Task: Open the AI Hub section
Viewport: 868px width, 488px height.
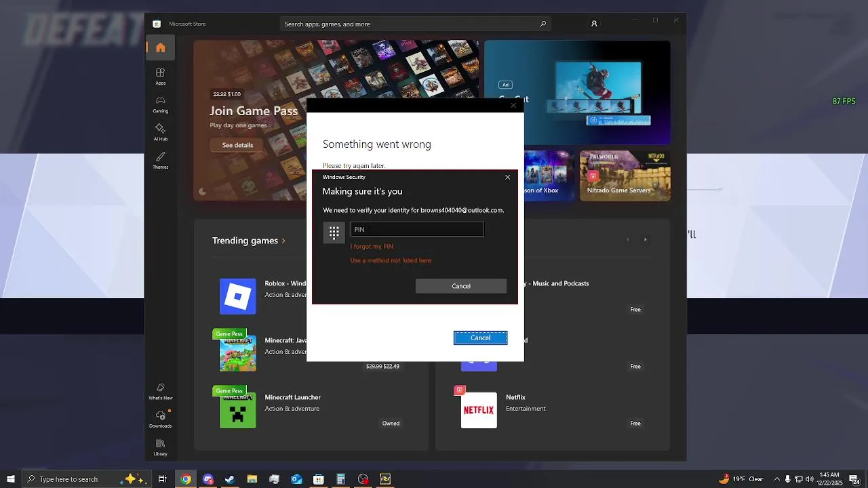Action: tap(160, 131)
